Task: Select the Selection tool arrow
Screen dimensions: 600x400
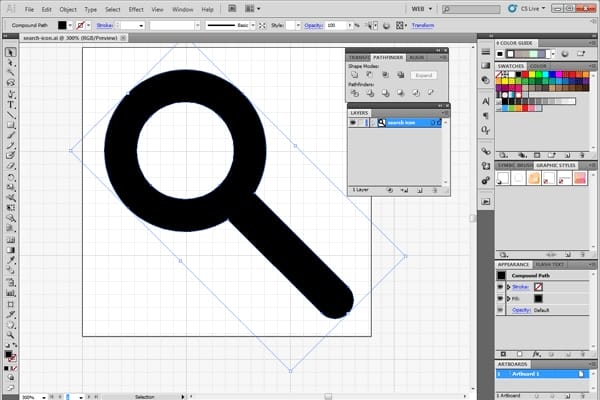Action: click(11, 52)
